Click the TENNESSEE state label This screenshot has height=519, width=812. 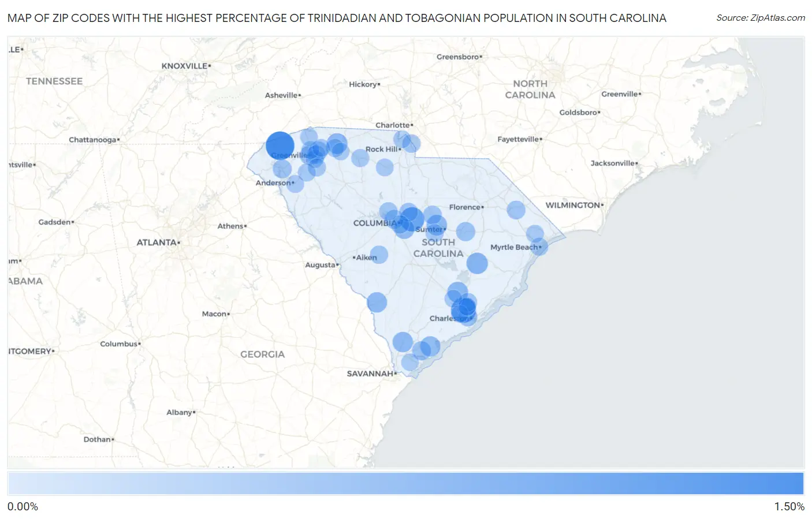click(54, 81)
